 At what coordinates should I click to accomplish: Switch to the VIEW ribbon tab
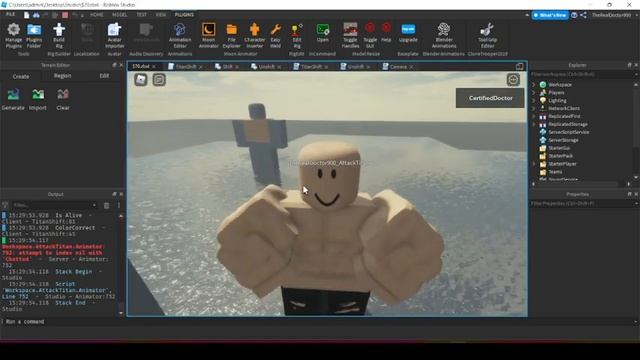pyautogui.click(x=161, y=15)
